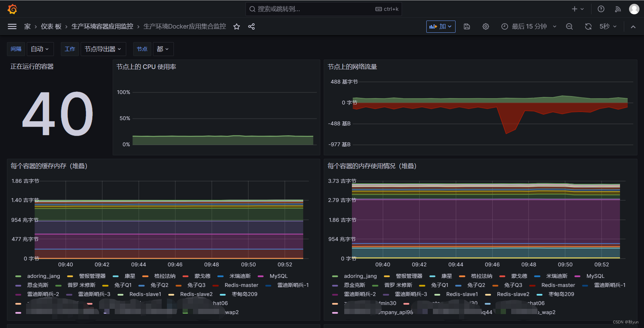Screen dimensions: 644x328
Task: Zoom out the time range
Action: (569, 26)
